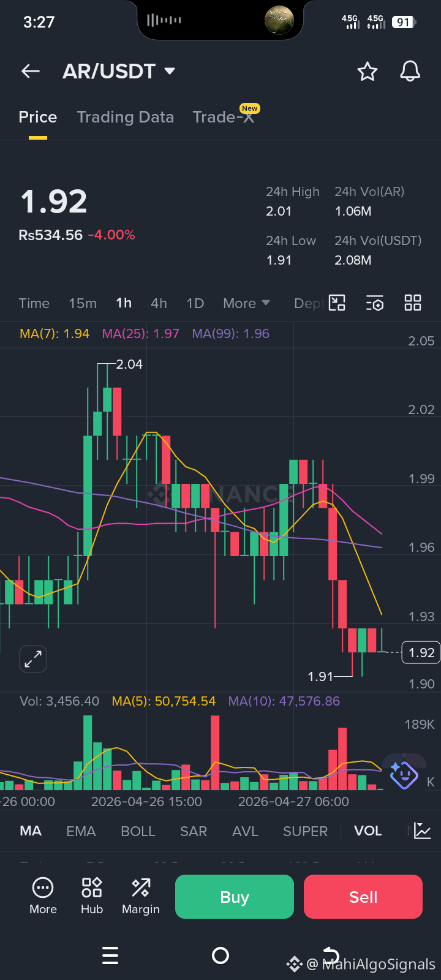Tap the Android home circle button
The width and height of the screenshot is (441, 980).
coord(221,956)
